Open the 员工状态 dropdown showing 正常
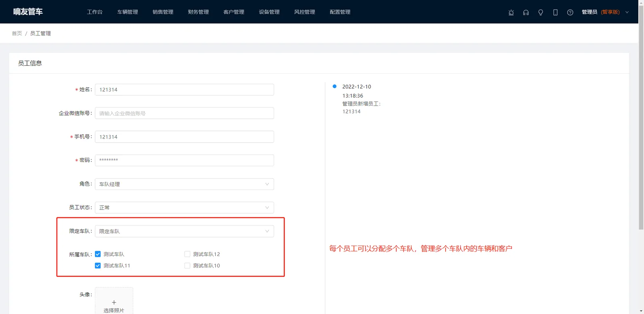The height and width of the screenshot is (314, 644). [184, 208]
